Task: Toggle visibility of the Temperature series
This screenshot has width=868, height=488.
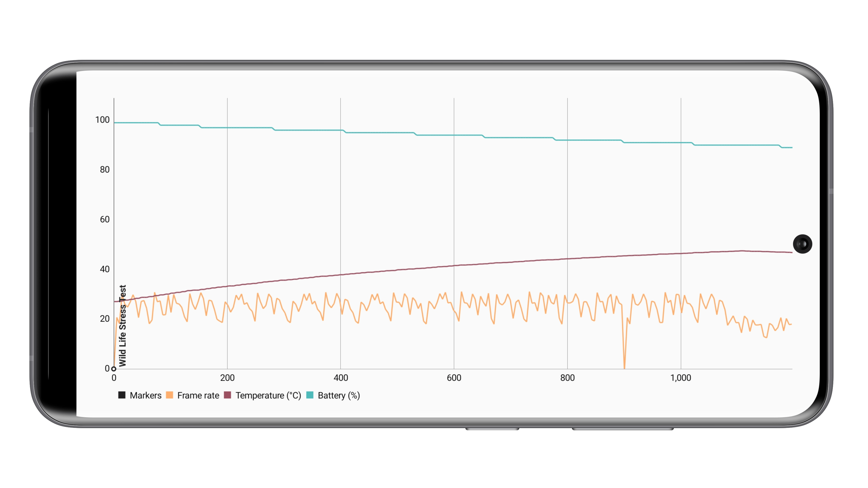Action: pyautogui.click(x=229, y=395)
